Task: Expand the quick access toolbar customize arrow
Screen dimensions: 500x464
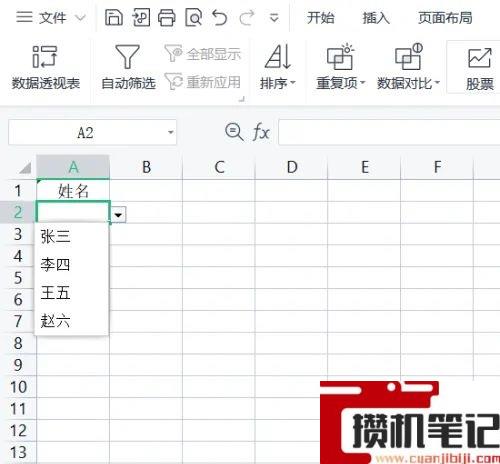Action: point(274,17)
